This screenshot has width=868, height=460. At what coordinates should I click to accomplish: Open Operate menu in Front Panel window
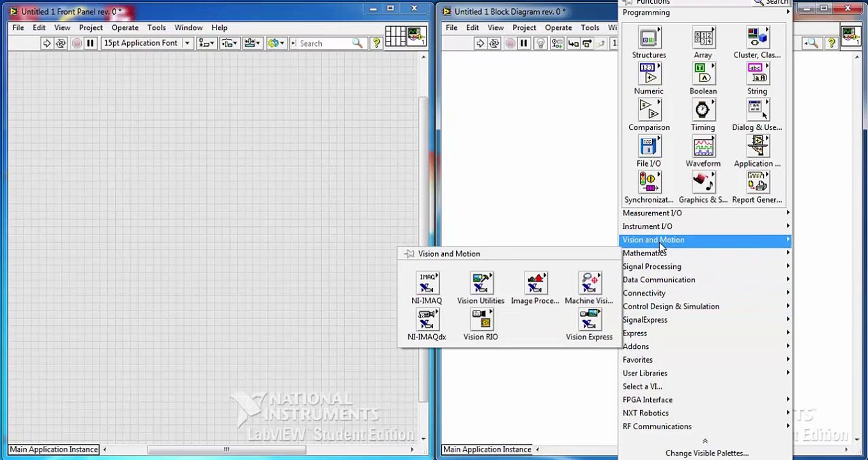pyautogui.click(x=125, y=27)
